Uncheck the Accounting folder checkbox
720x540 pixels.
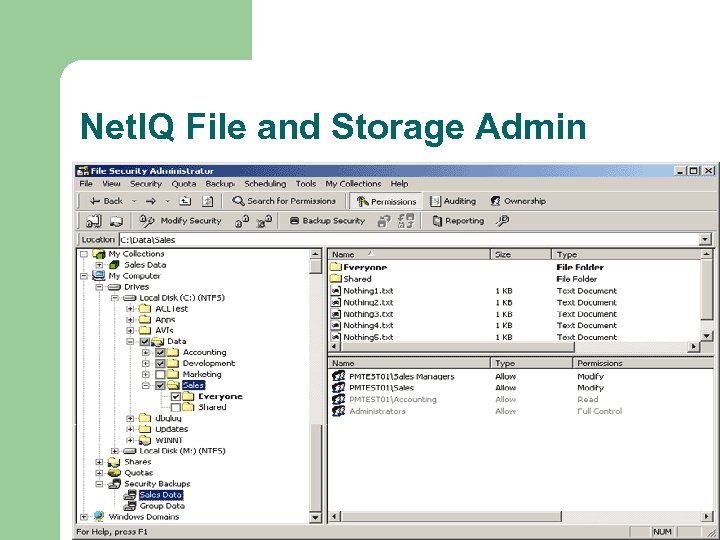(x=160, y=352)
